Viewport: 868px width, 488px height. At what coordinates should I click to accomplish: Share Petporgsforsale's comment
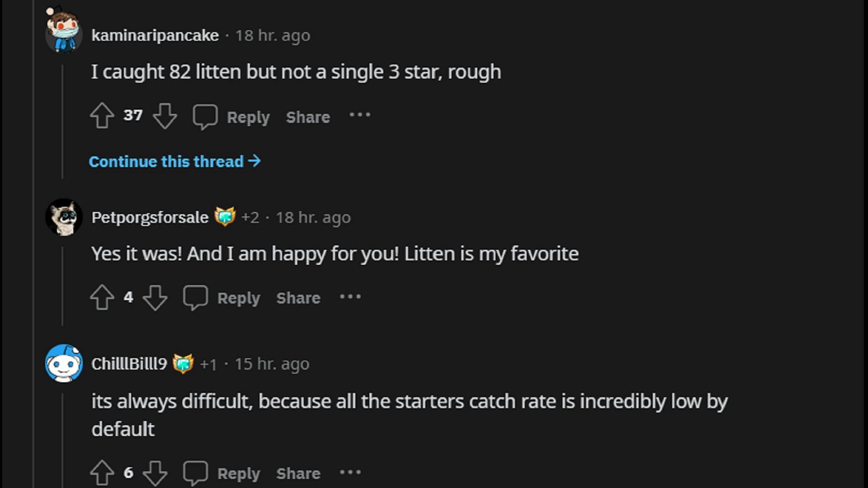click(298, 298)
